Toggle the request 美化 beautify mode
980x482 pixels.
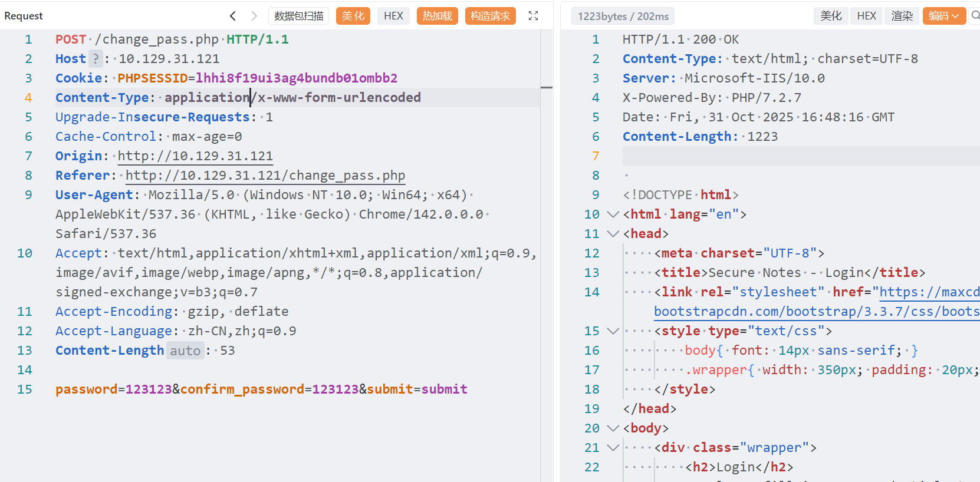[353, 16]
